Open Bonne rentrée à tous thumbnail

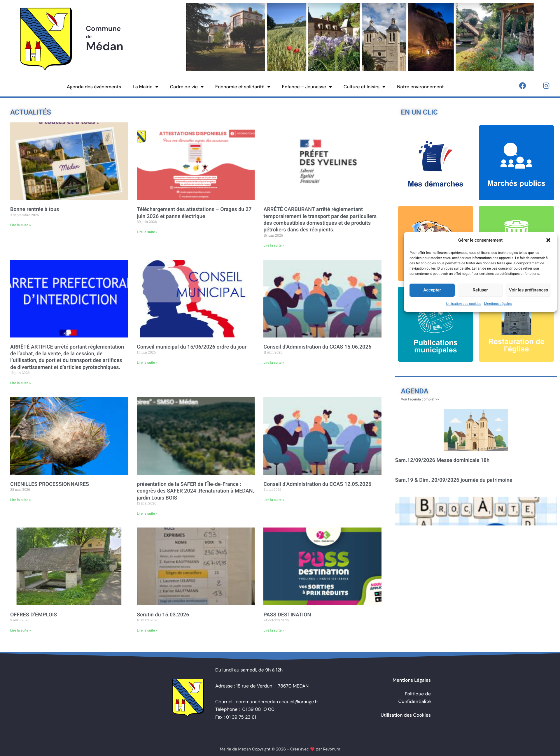[69, 161]
